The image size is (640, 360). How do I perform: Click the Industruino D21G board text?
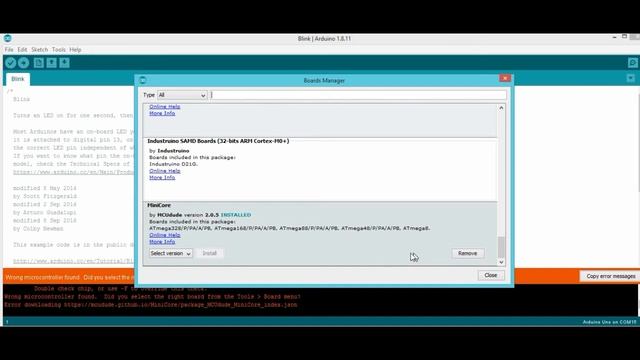pyautogui.click(x=173, y=164)
